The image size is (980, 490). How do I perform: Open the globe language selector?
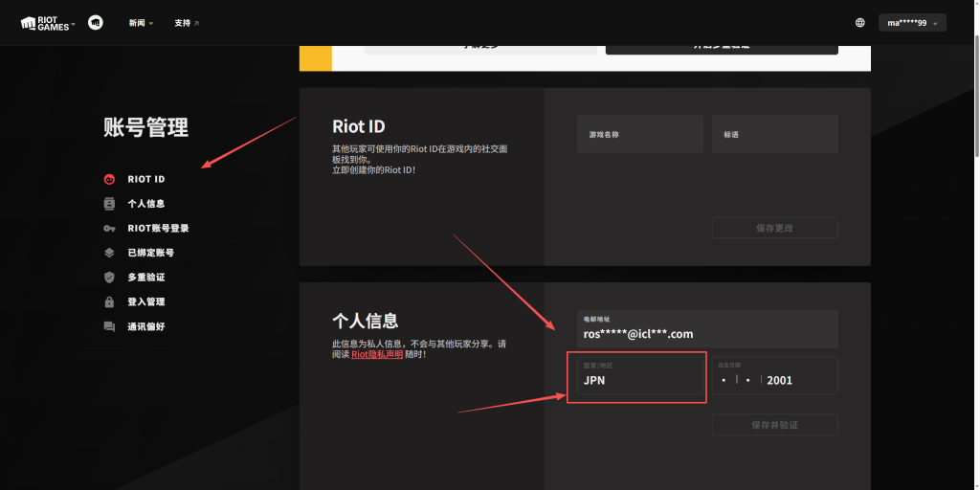pyautogui.click(x=860, y=23)
